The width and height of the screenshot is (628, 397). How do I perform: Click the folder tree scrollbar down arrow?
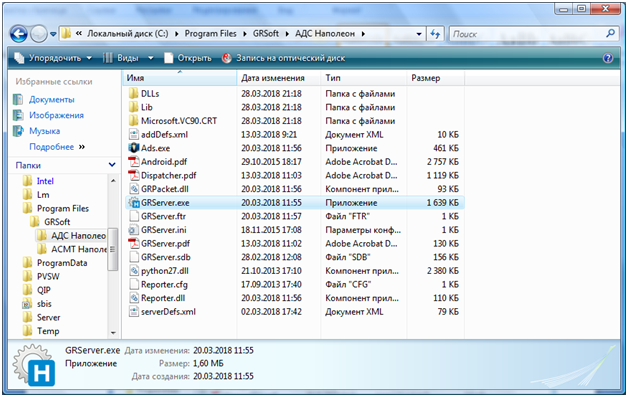(x=113, y=333)
